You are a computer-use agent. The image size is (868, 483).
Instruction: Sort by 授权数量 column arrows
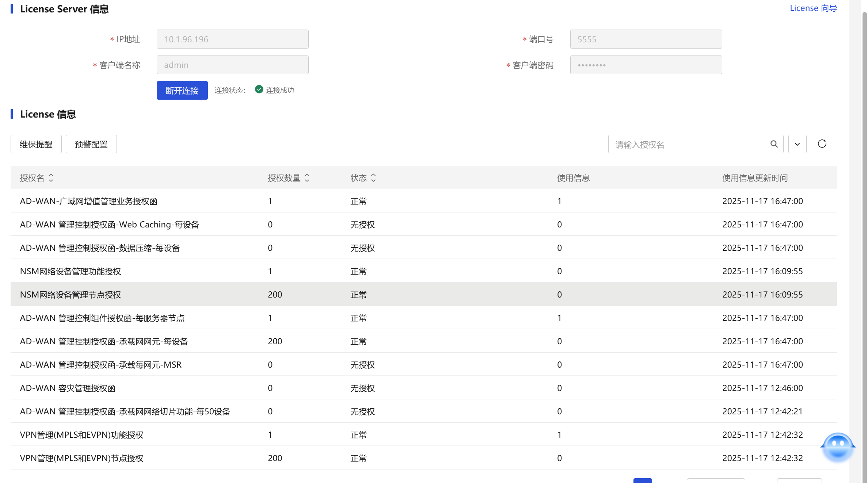307,178
